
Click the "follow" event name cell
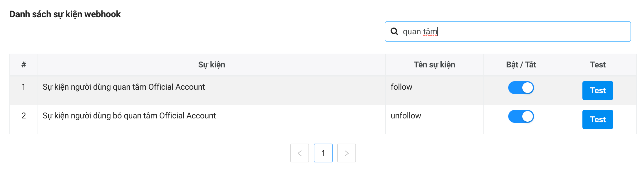click(401, 87)
